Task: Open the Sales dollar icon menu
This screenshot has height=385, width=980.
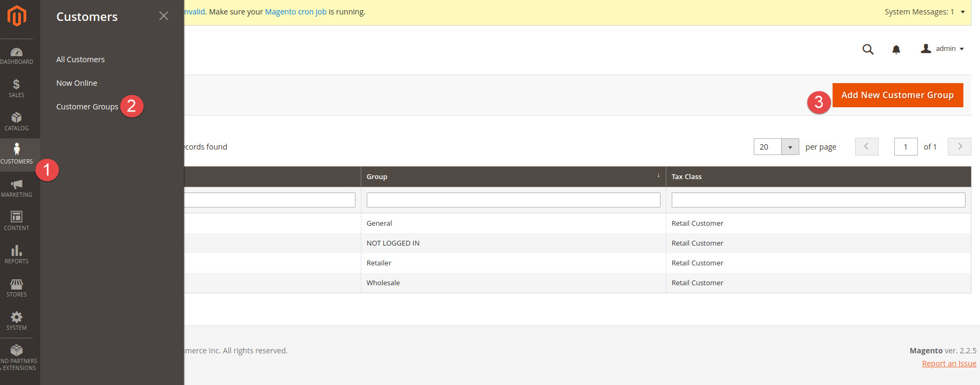Action: coord(17,88)
